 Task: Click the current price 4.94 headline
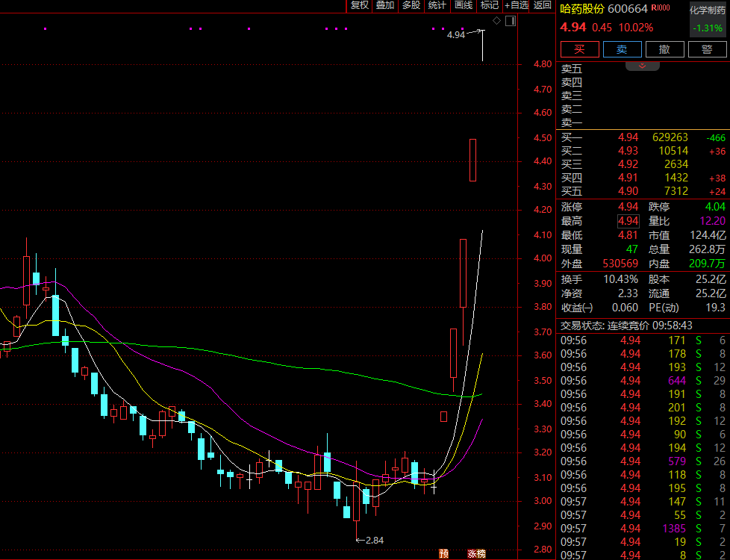pyautogui.click(x=573, y=28)
